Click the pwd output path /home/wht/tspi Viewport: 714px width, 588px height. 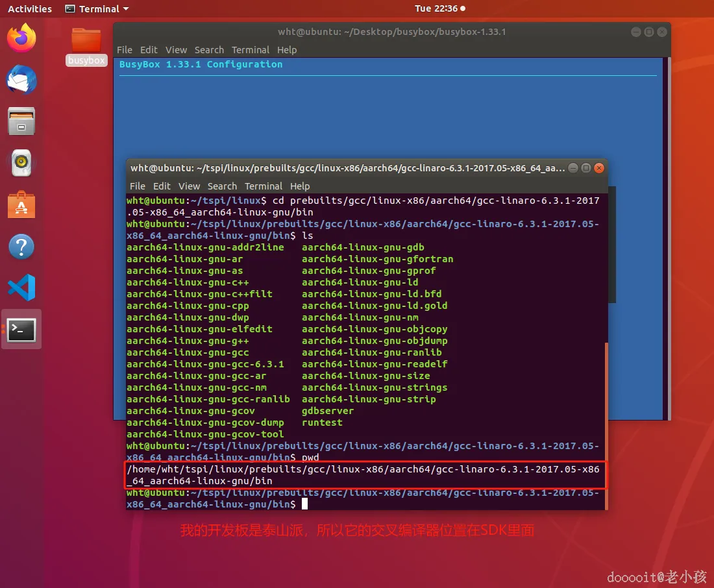[x=363, y=475]
